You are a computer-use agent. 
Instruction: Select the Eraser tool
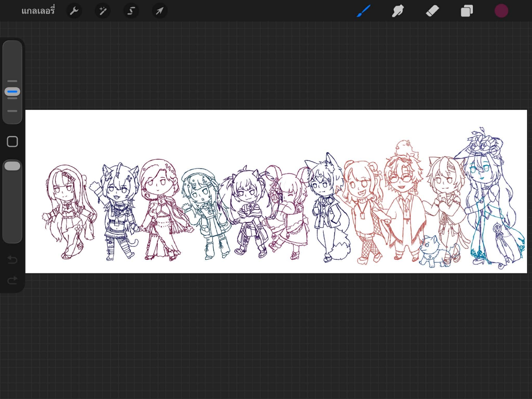432,11
